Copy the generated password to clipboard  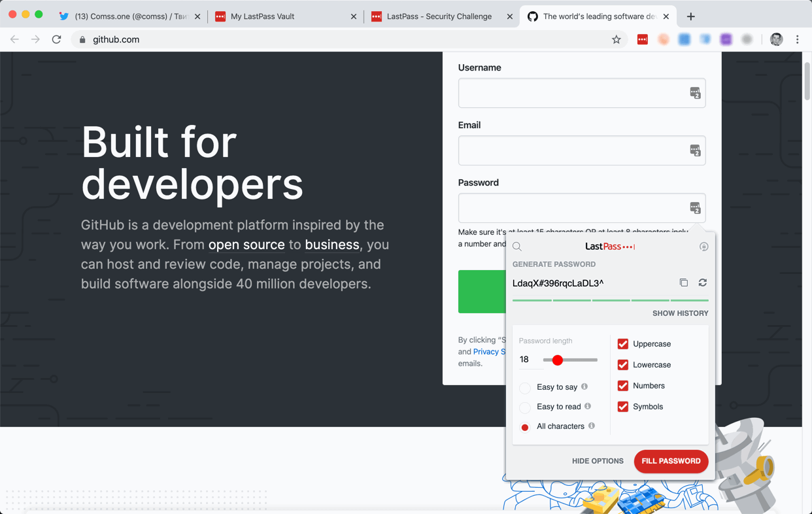(x=684, y=283)
